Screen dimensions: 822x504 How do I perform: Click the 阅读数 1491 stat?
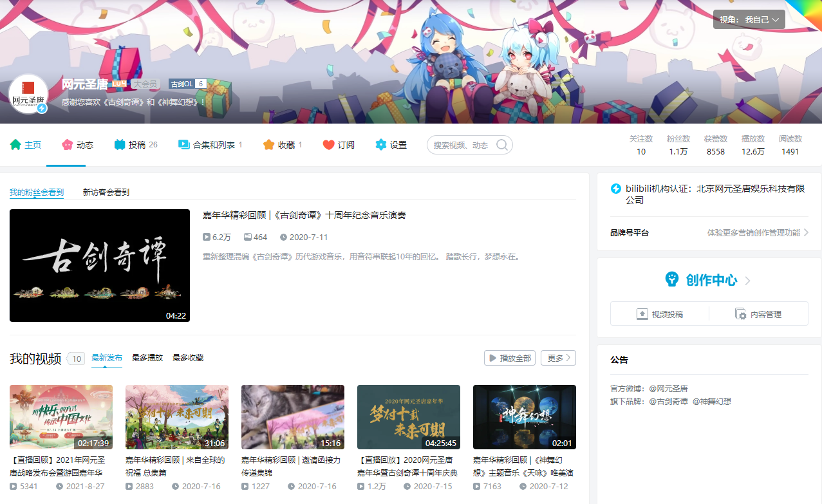pyautogui.click(x=790, y=145)
